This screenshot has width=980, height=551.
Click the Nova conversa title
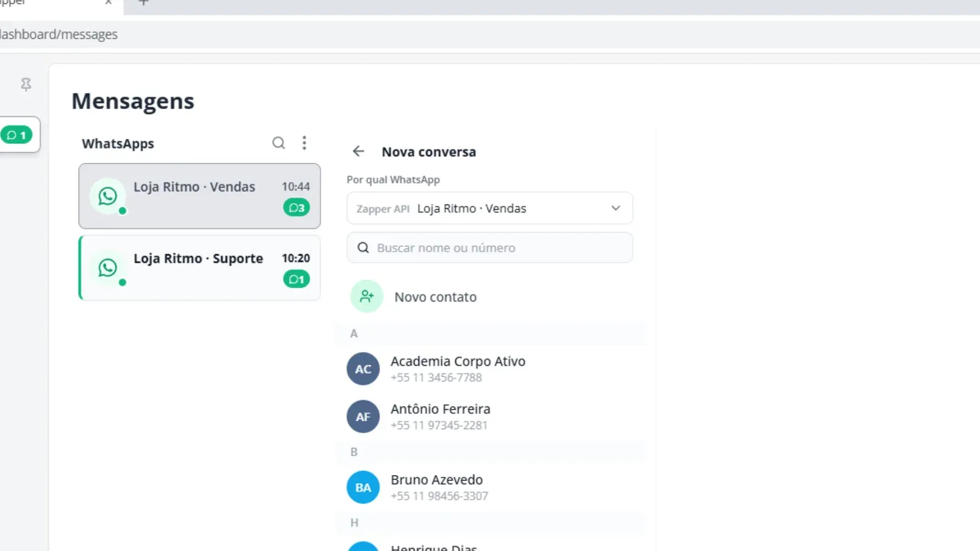coord(429,152)
